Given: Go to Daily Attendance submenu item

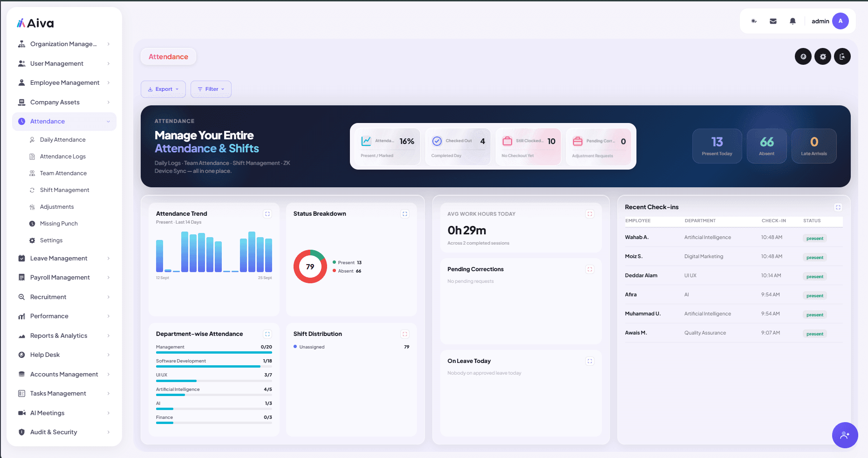Looking at the screenshot, I should coord(62,140).
